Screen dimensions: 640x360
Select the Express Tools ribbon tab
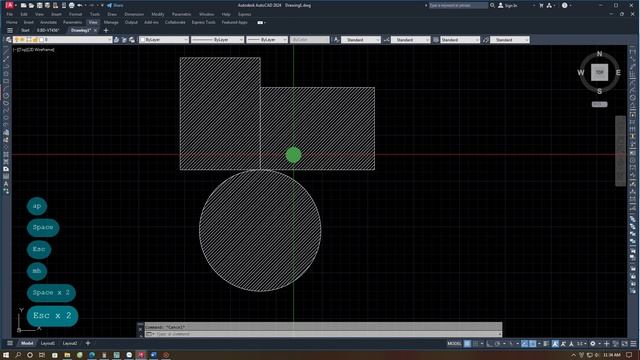tap(204, 22)
